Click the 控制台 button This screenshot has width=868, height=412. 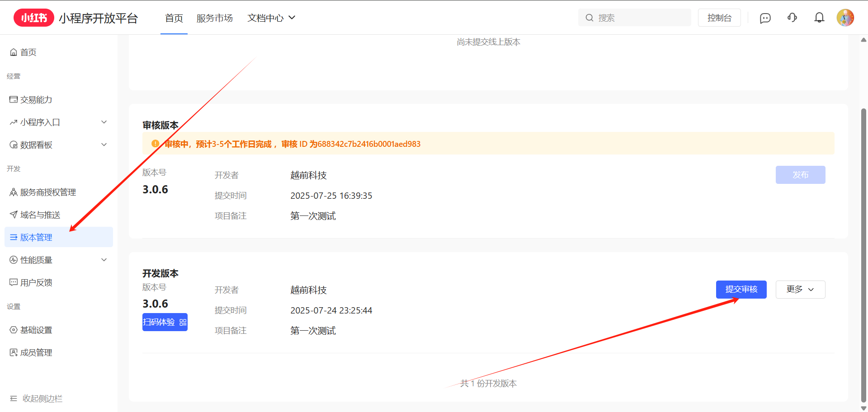719,18
